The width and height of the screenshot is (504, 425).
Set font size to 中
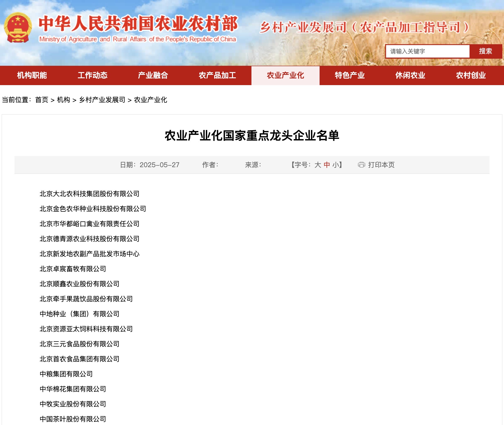(x=327, y=165)
